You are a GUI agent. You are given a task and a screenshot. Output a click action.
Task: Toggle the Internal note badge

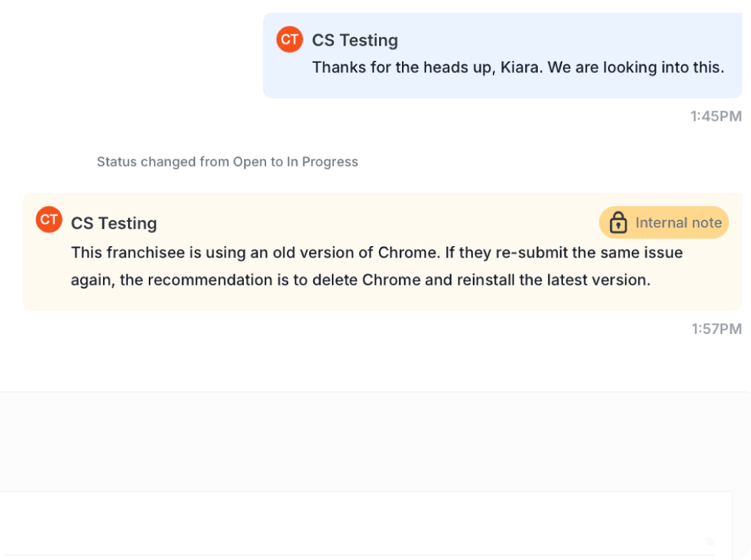pos(663,222)
